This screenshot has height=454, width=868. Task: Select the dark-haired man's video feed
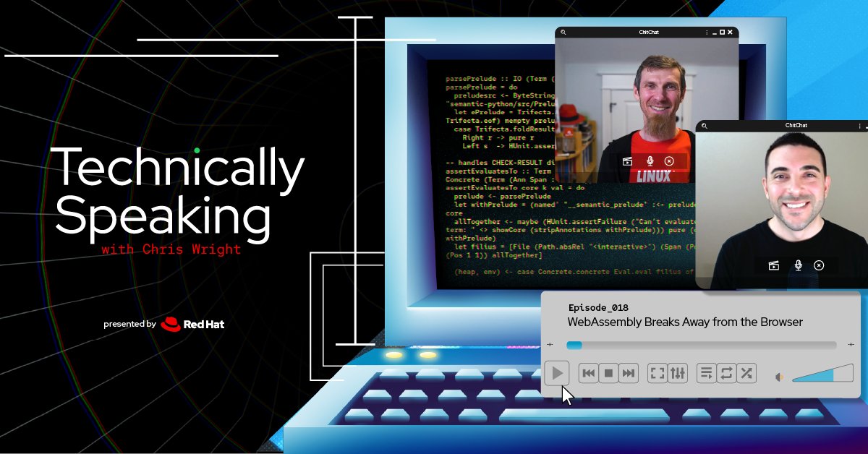point(782,210)
